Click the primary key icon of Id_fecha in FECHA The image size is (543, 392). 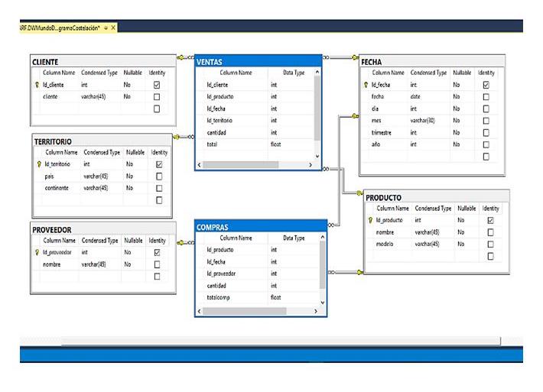pos(366,85)
